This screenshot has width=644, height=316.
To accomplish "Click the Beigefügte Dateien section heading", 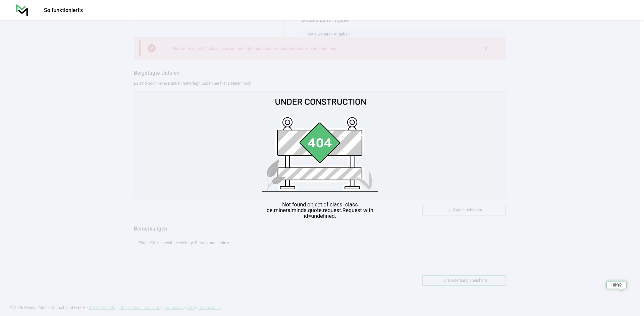I will 157,73.
